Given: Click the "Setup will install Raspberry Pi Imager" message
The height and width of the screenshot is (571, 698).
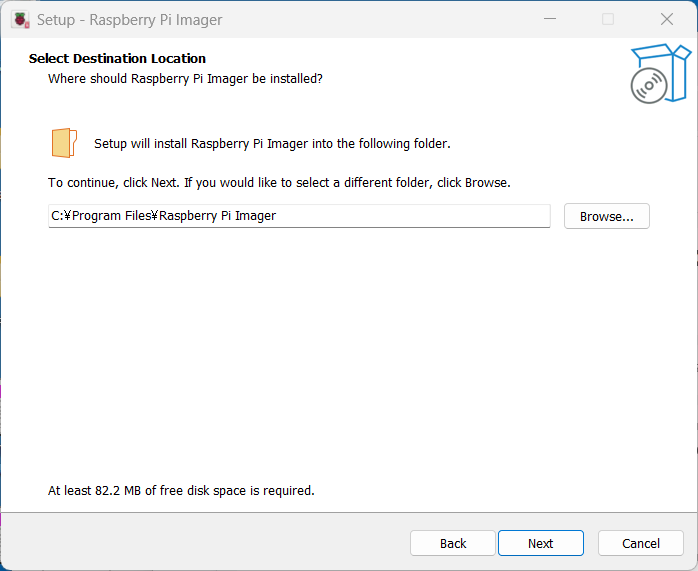Looking at the screenshot, I should [272, 144].
